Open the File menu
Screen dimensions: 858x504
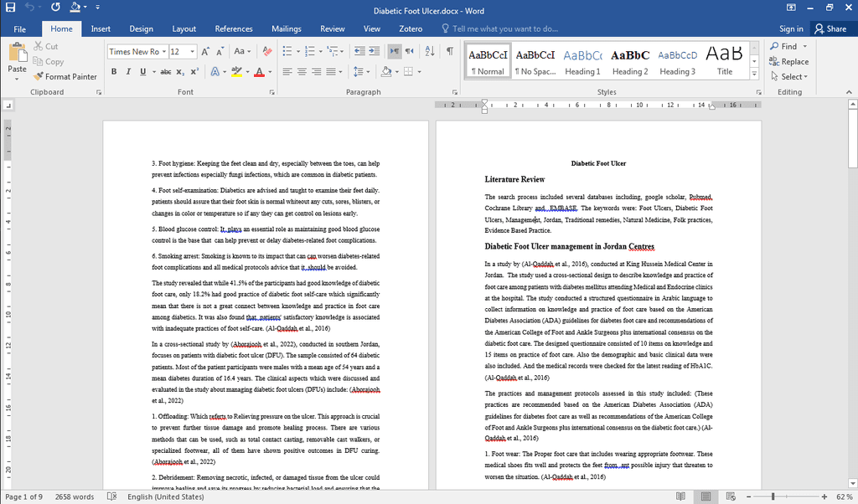click(20, 29)
